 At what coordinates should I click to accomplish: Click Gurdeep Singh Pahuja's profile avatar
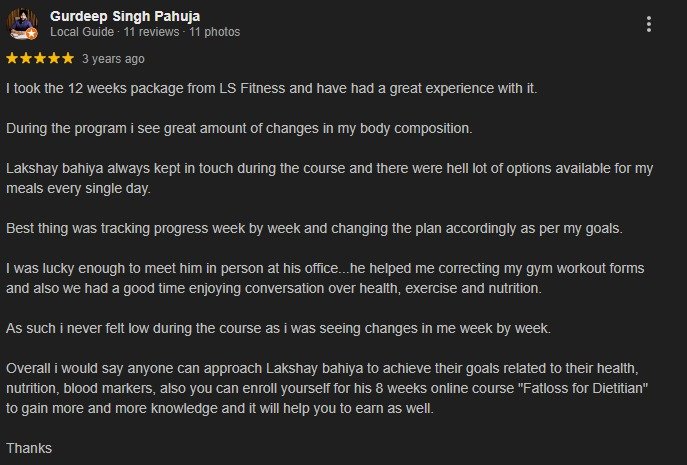point(23,23)
